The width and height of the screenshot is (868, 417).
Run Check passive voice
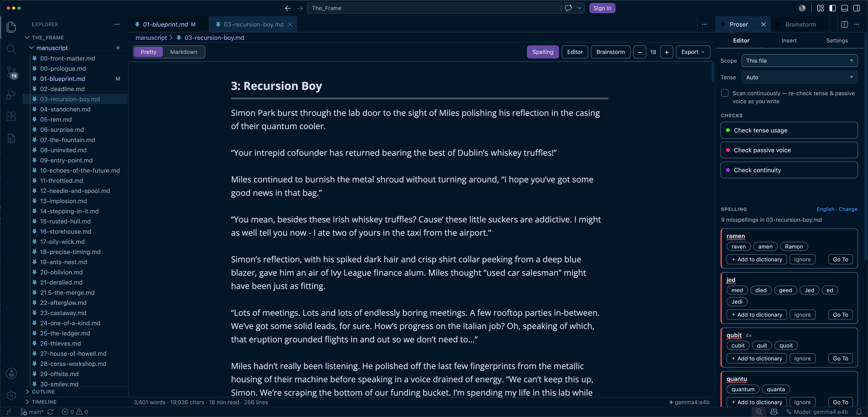point(789,150)
